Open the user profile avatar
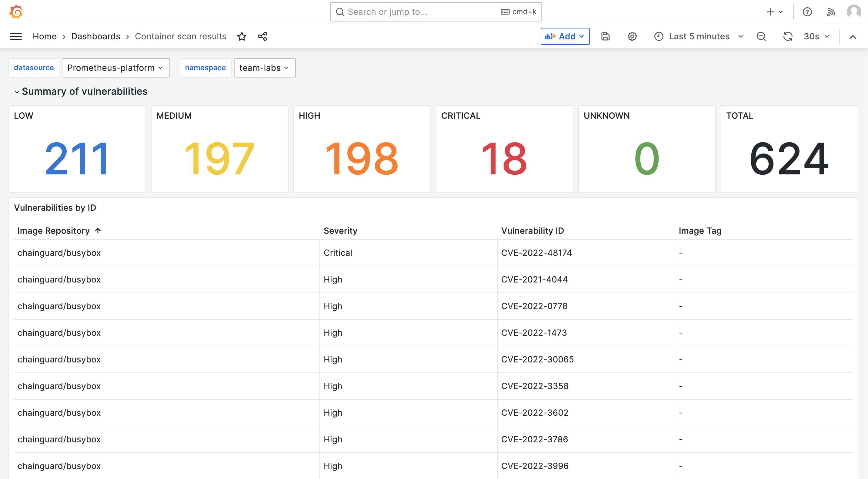Image resolution: width=868 pixels, height=479 pixels. [x=854, y=12]
